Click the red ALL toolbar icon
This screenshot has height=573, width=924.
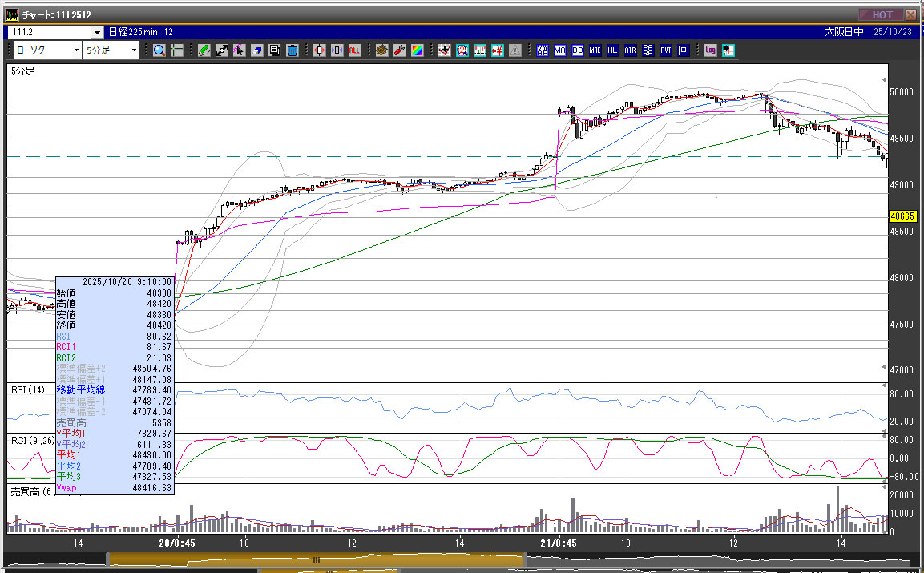click(x=354, y=50)
